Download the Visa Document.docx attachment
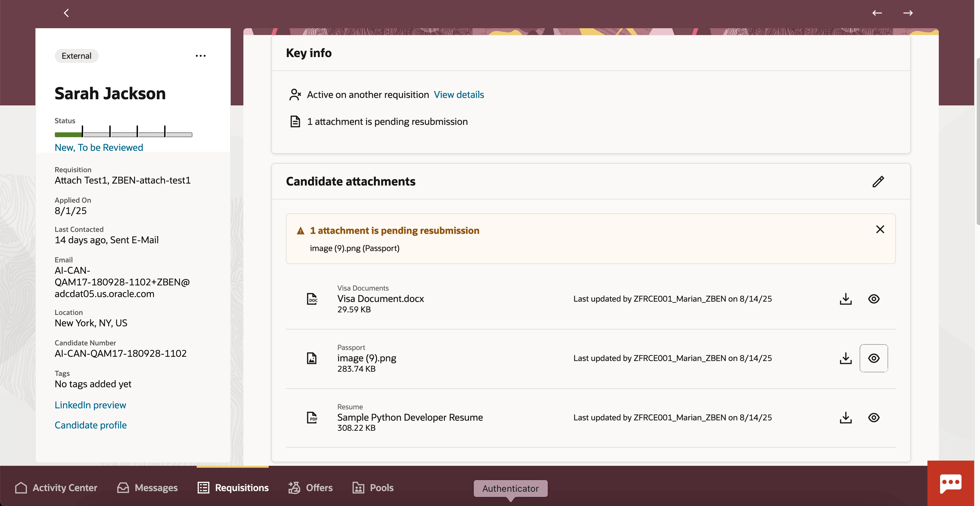980x506 pixels. tap(845, 299)
